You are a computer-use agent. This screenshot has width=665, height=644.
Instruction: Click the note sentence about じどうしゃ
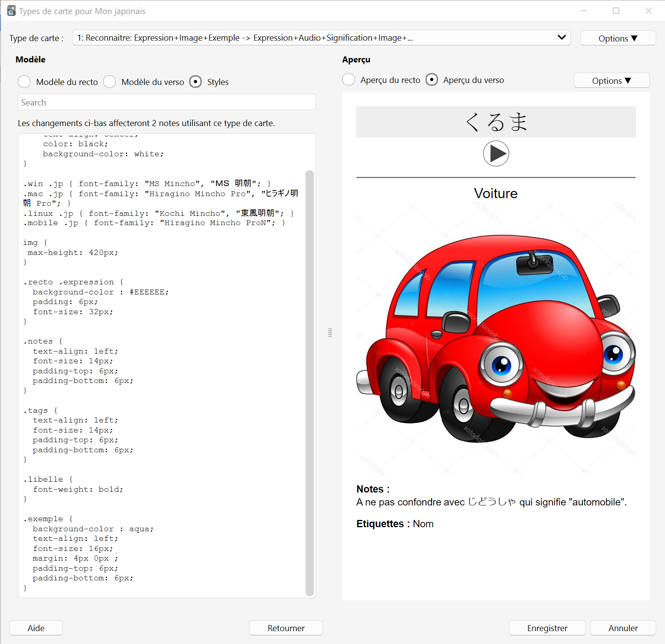tap(492, 502)
